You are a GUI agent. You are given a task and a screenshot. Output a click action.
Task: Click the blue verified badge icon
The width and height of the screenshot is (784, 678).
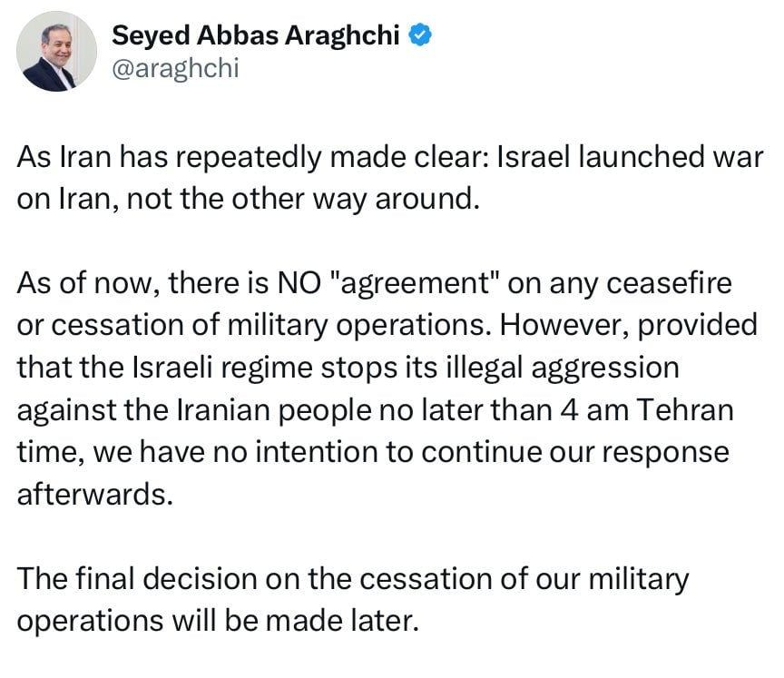coord(418,35)
